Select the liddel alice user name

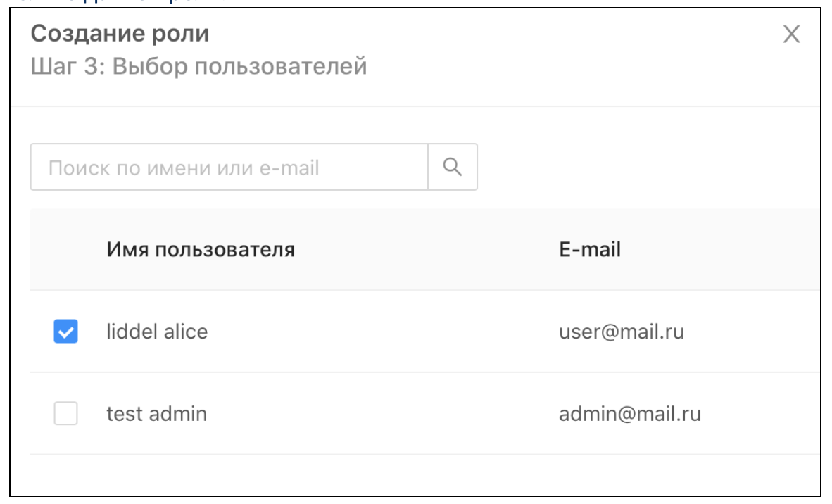tap(157, 332)
